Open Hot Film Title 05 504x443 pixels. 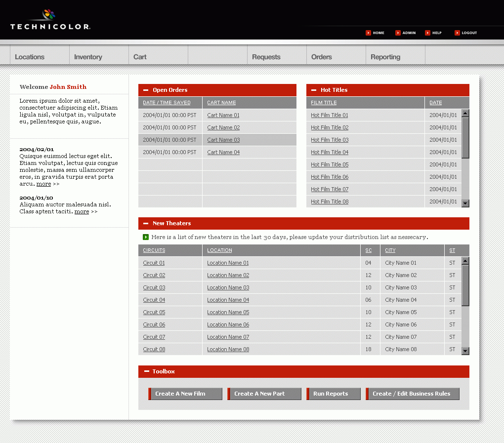click(x=330, y=164)
